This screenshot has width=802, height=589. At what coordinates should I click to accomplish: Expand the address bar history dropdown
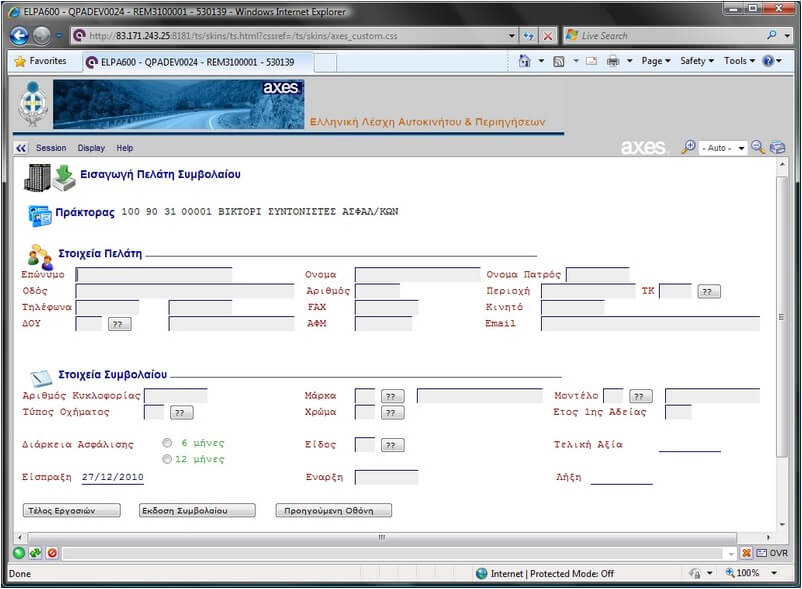tap(511, 36)
